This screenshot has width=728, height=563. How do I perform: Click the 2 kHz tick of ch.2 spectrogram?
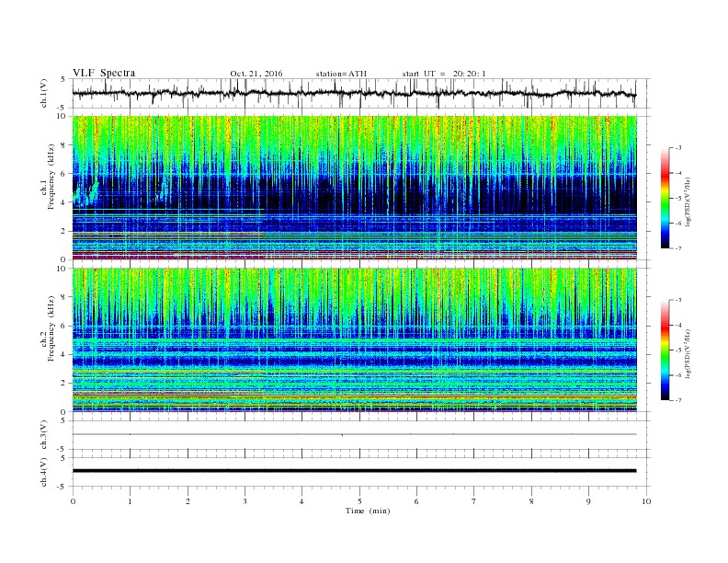63,383
